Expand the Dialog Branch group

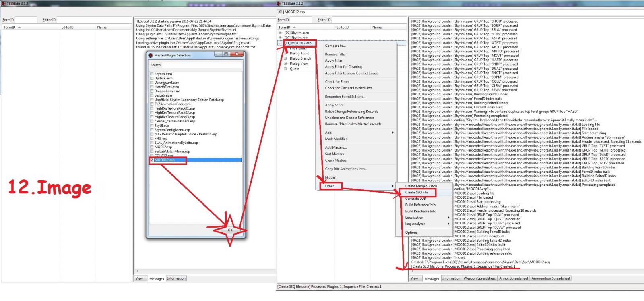tap(285, 58)
